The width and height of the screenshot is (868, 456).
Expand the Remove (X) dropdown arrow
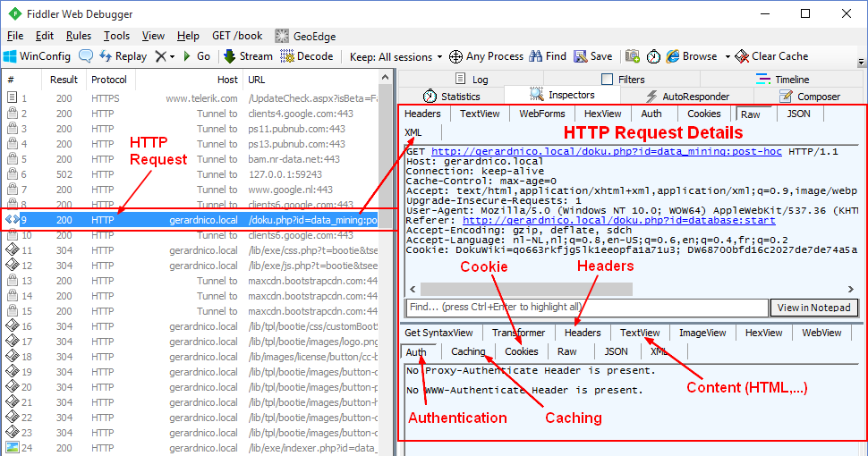[x=171, y=56]
